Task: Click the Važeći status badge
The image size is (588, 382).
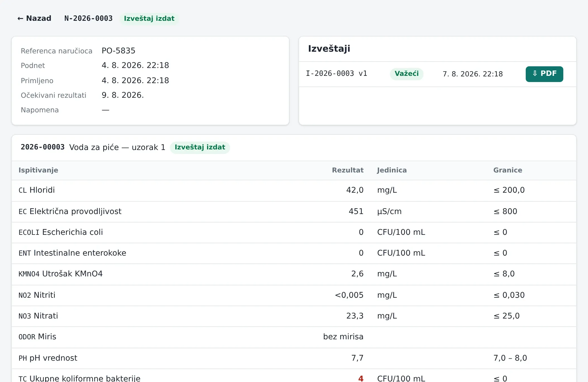Action: (x=406, y=74)
